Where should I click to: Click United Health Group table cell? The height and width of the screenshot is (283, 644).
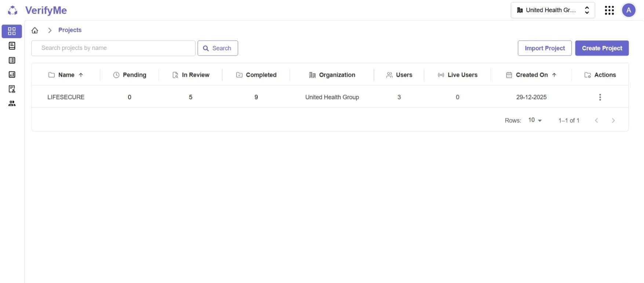coord(332,97)
